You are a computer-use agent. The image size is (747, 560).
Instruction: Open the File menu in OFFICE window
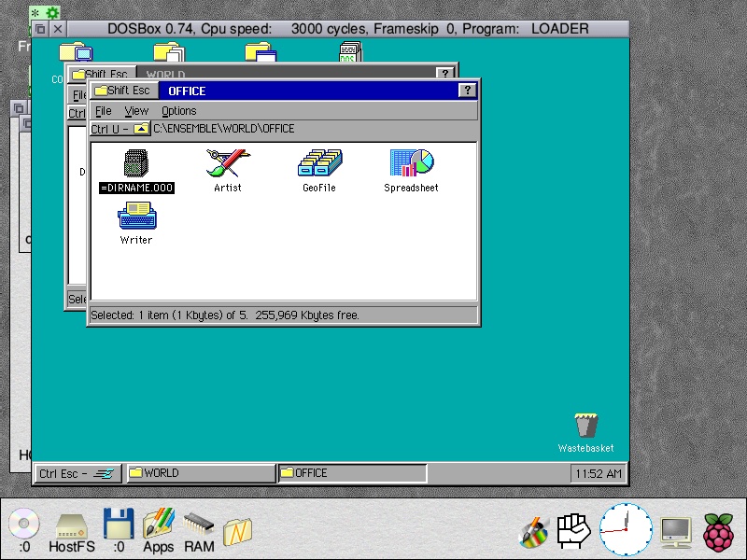coord(103,111)
